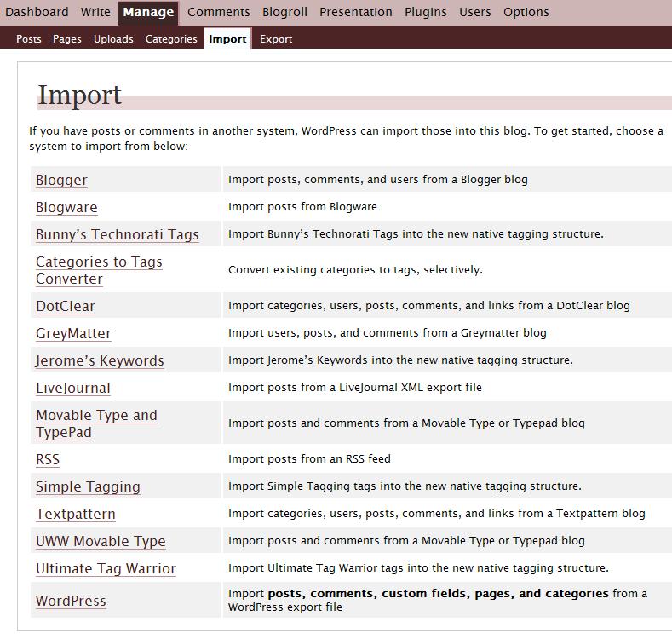Screen dimensions: 672x639
Task: Open the Dashboard menu
Action: 37,12
